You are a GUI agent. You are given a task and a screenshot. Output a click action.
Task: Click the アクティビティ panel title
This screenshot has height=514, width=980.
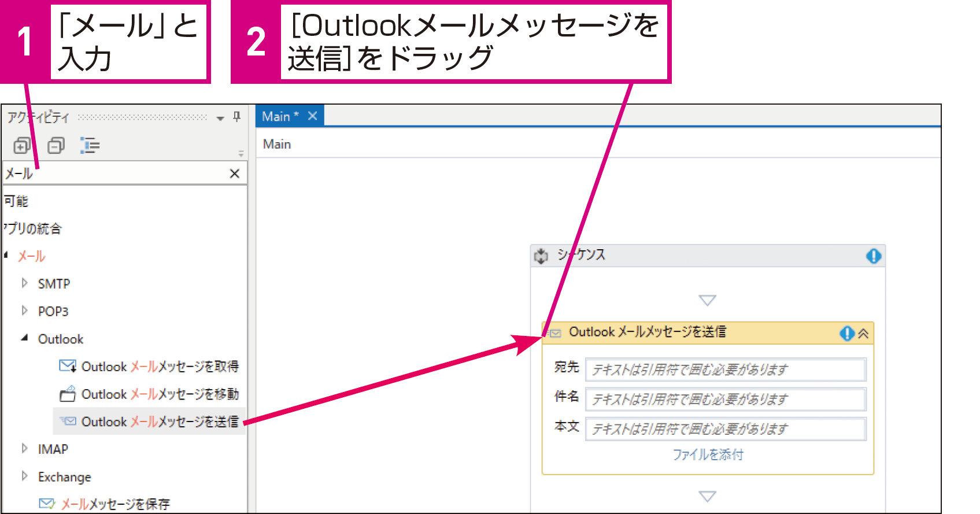point(38,117)
